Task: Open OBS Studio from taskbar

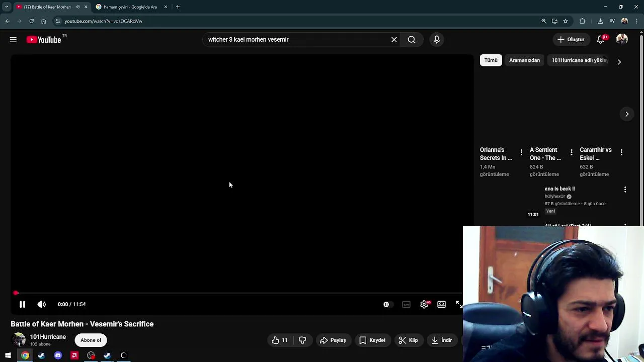Action: click(x=91, y=355)
